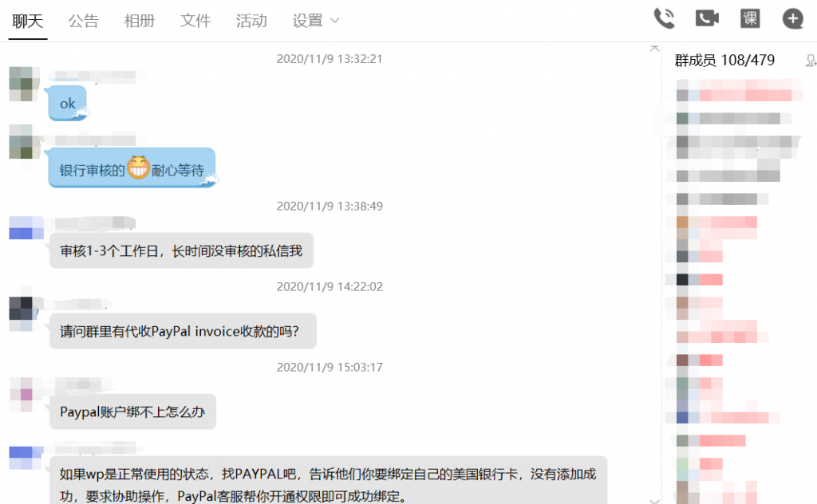Click the up arrow at the scrollbar top
Image resolution: width=817 pixels, height=504 pixels.
coord(654,49)
